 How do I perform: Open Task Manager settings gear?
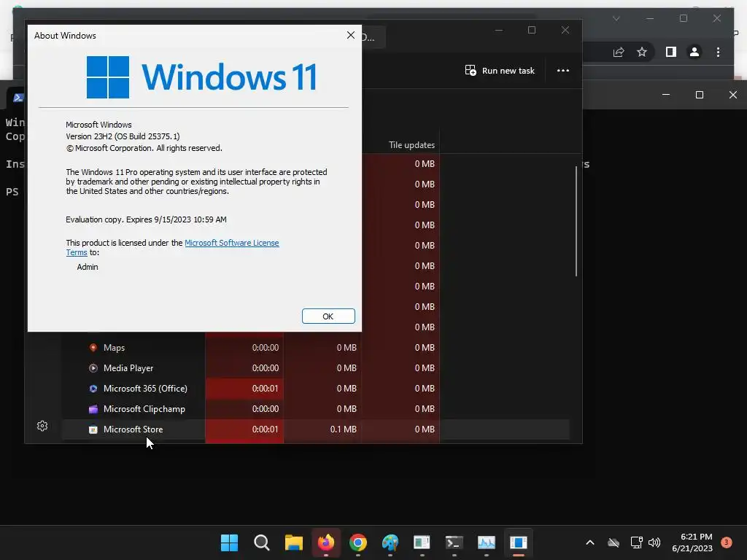click(42, 426)
